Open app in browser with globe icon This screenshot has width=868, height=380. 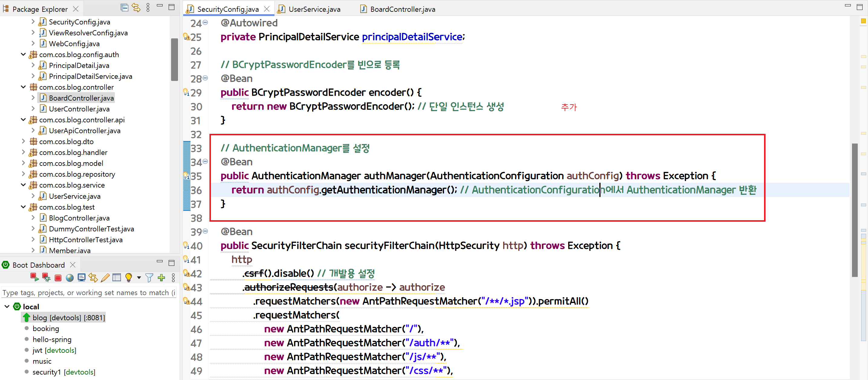(x=70, y=278)
